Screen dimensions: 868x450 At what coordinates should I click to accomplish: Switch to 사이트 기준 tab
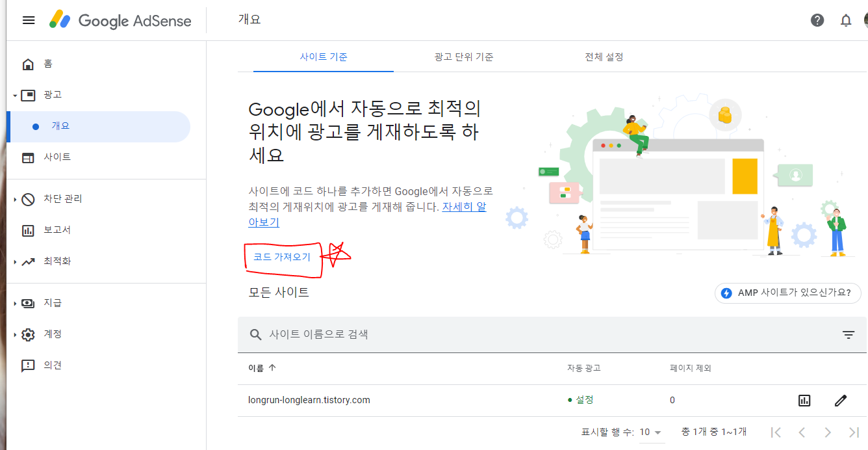click(324, 57)
